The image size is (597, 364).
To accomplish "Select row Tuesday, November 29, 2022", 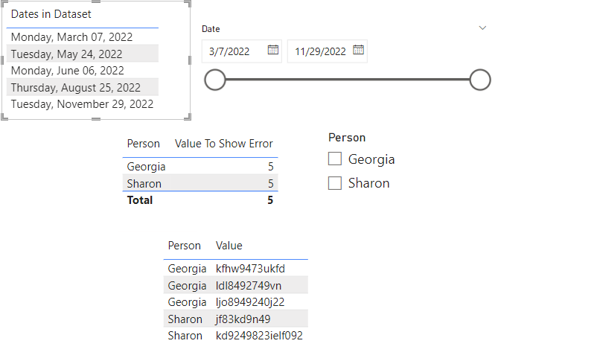I will [x=82, y=104].
